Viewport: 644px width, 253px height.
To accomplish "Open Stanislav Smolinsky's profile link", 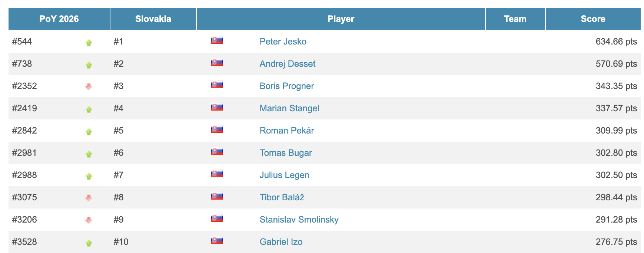I will 299,220.
